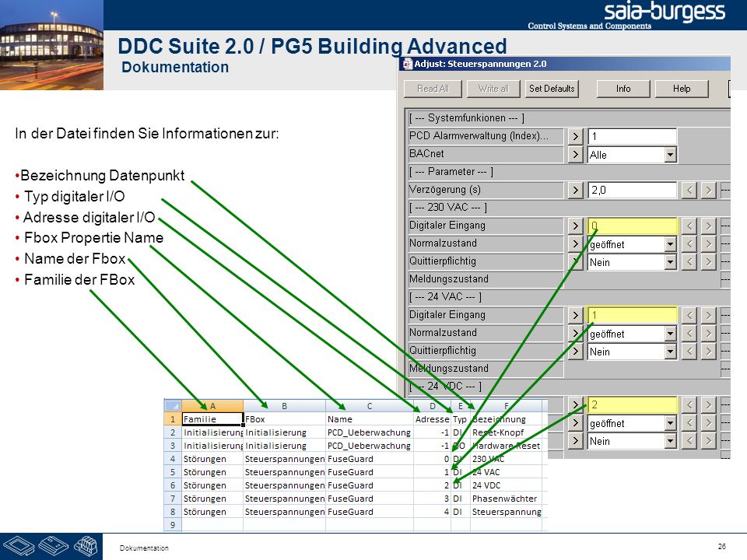
Task: Select spreadsheet column C header
Action: click(x=369, y=406)
